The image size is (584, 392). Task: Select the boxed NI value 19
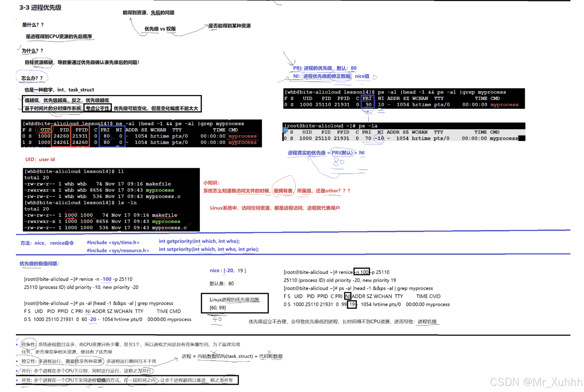point(352,305)
